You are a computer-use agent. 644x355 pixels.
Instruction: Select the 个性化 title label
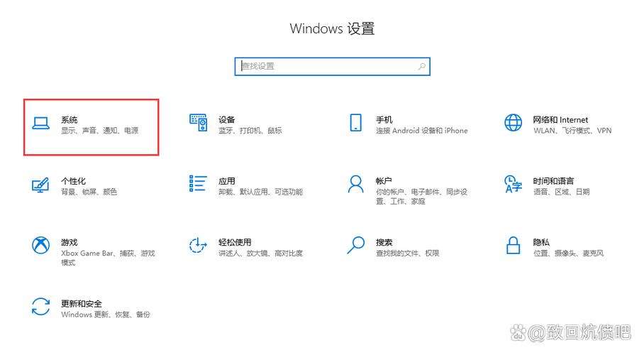[73, 181]
